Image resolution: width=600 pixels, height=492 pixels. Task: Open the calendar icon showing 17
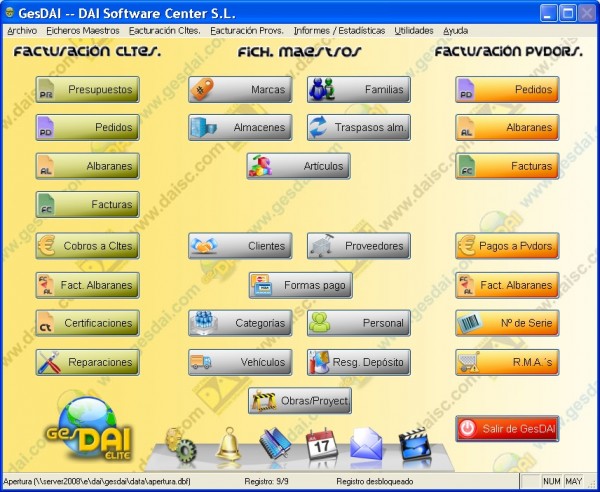click(321, 443)
